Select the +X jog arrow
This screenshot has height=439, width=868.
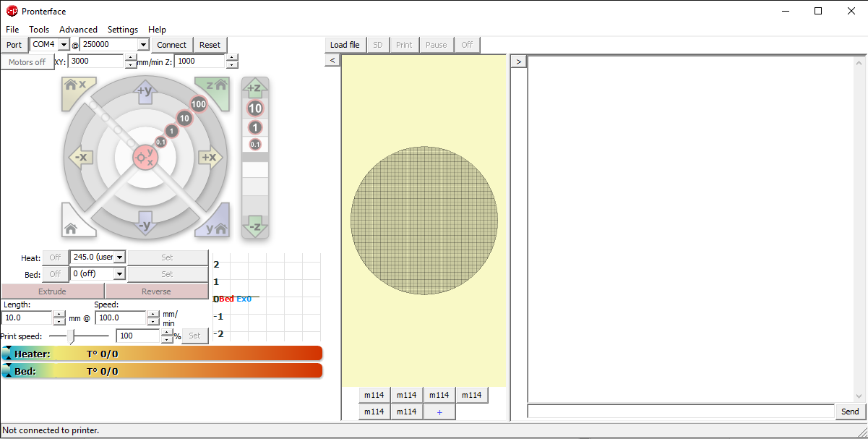click(x=210, y=158)
